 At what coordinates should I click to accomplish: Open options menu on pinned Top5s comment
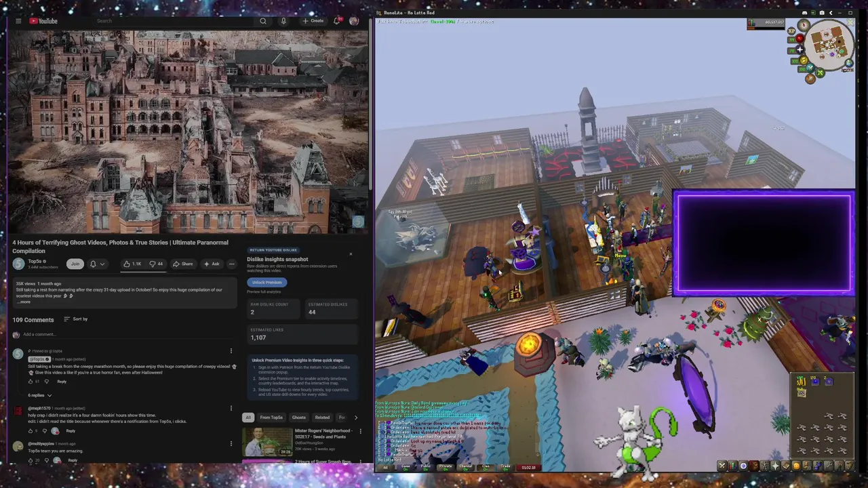pyautogui.click(x=231, y=351)
